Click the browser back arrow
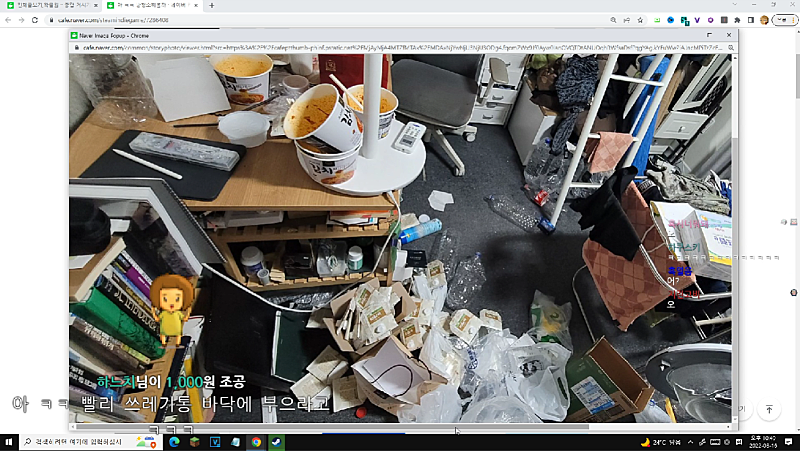The height and width of the screenshot is (451, 800). (8, 19)
